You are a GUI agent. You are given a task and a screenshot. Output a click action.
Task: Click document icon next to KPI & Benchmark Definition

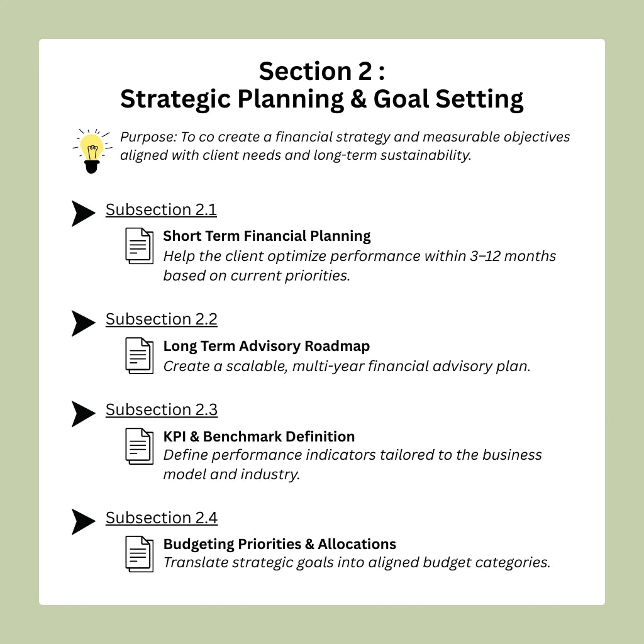139,447
